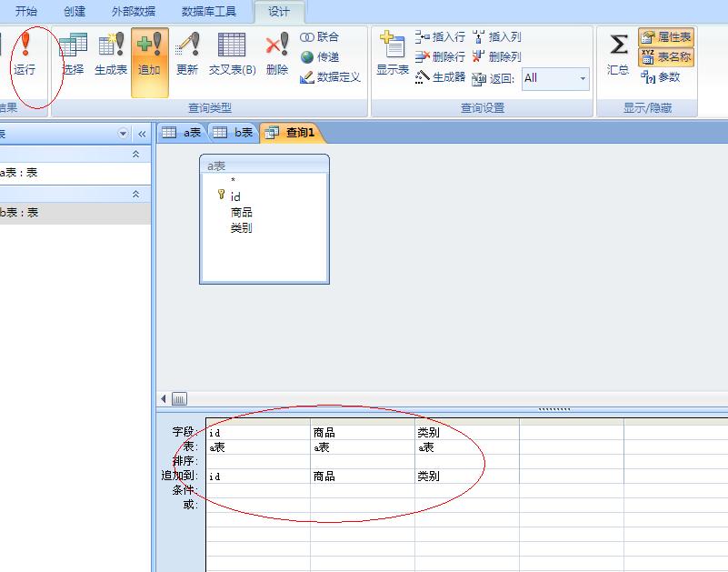Screen dimensions: 728x572
Task: Insert a row with 插入行
Action: pos(440,36)
